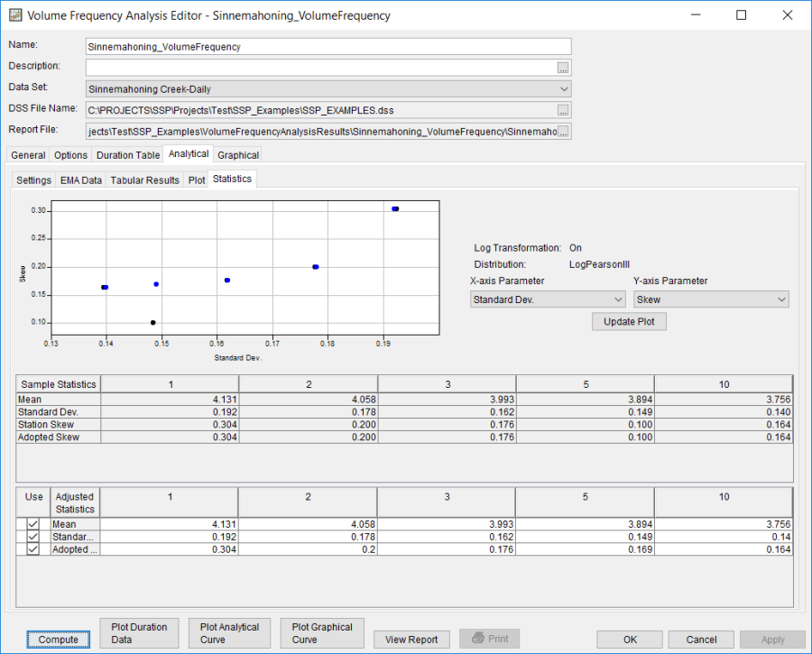Click the Cancel button
Screen dimensions: 812x654
click(701, 640)
